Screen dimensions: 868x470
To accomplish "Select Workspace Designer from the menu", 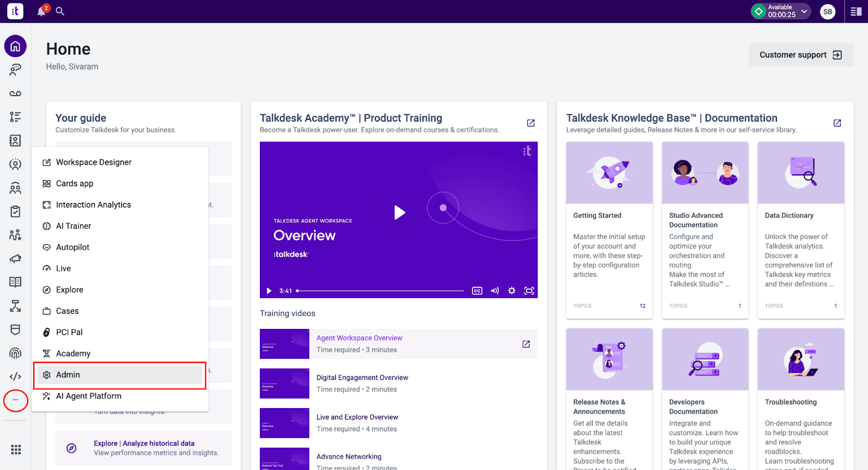I will (120, 162).
